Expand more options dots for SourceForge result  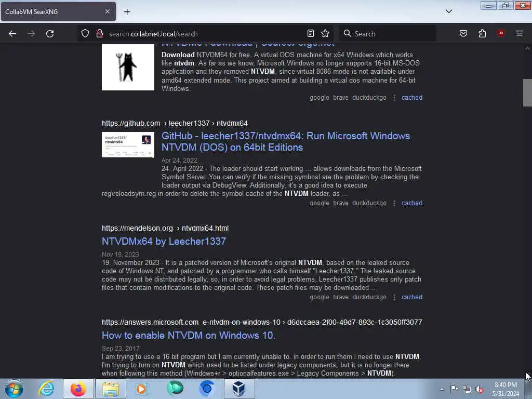(x=394, y=98)
